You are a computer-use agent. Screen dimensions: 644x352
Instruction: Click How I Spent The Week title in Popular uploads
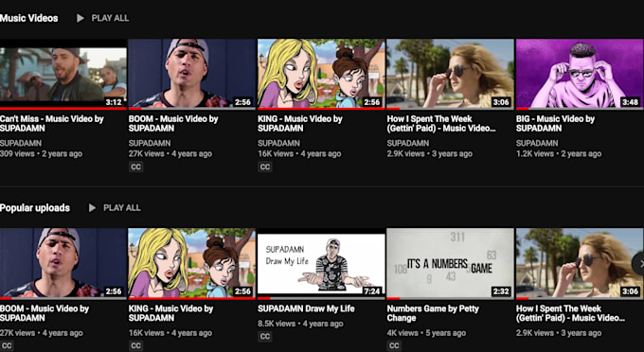571,313
